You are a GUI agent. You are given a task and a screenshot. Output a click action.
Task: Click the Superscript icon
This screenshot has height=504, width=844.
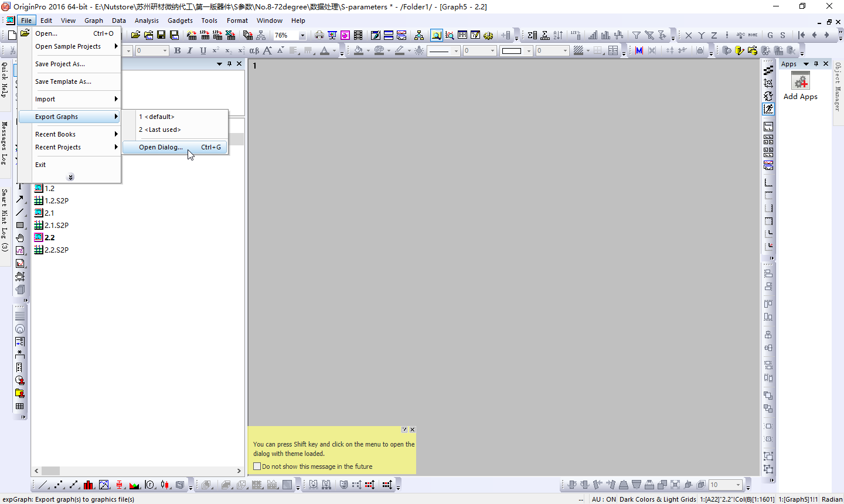click(x=216, y=51)
